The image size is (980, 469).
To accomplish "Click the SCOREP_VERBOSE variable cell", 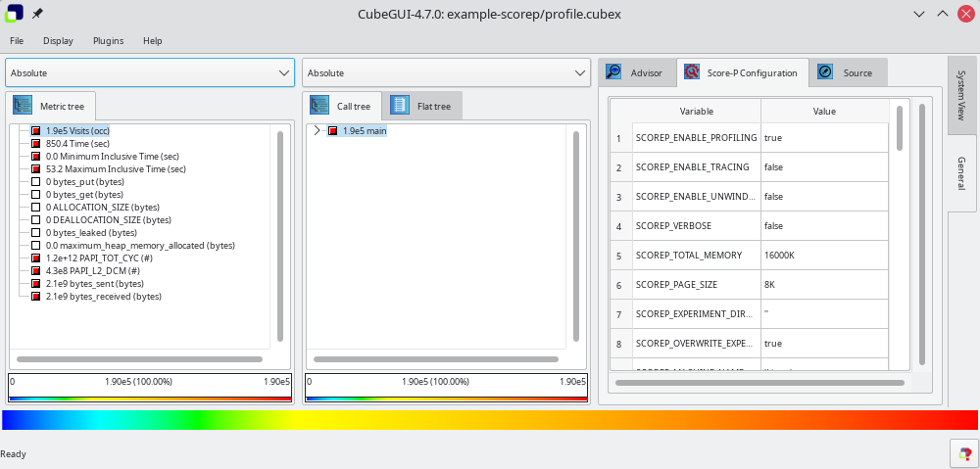I will click(696, 226).
